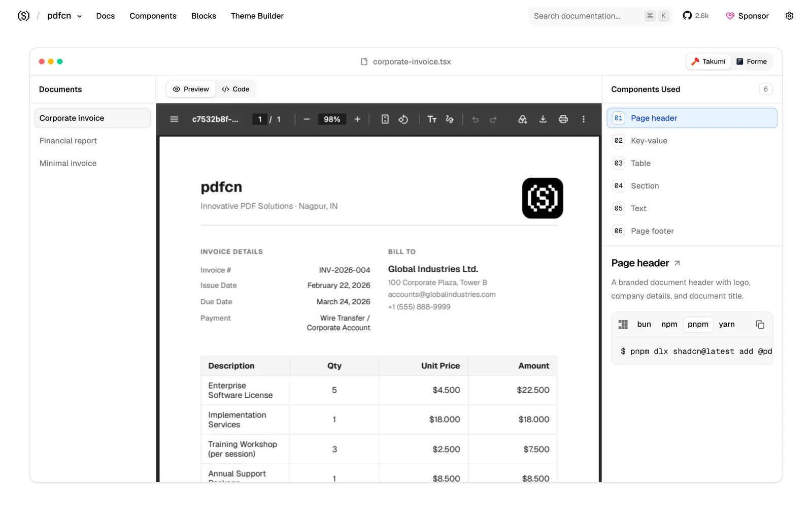Select the Corporate invoice document
The height and width of the screenshot is (508, 812).
coord(93,118)
